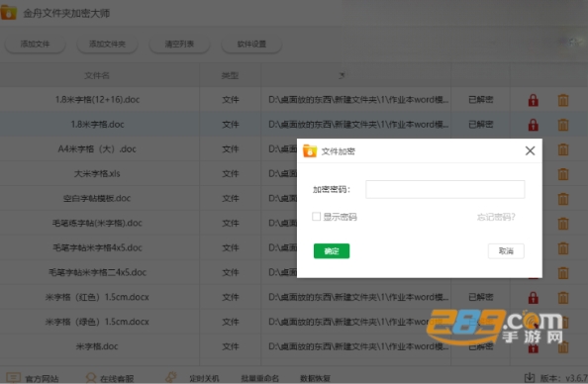Sort by the 文件名 column header
Image resolution: width=588 pixels, height=384 pixels.
pyautogui.click(x=97, y=76)
